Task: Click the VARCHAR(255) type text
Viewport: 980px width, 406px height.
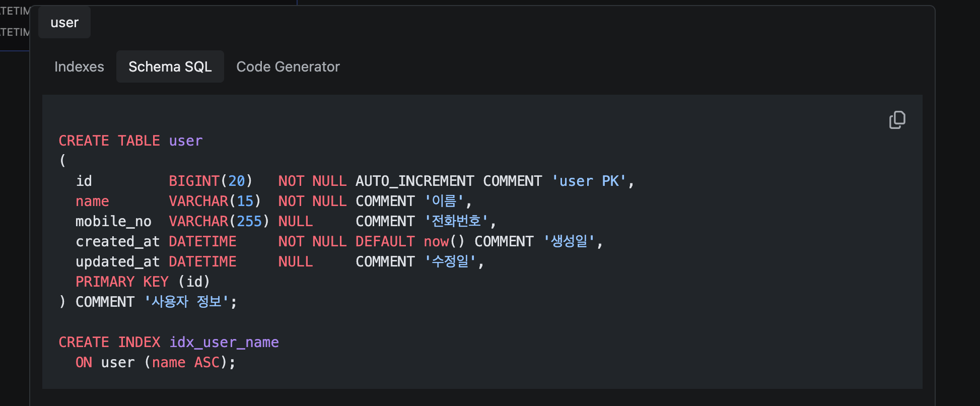Action: [219, 221]
